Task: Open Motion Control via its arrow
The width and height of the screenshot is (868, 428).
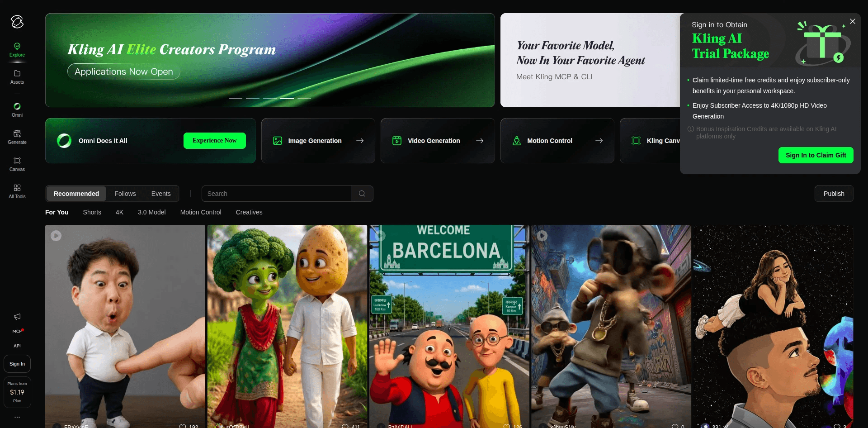Action: tap(599, 141)
